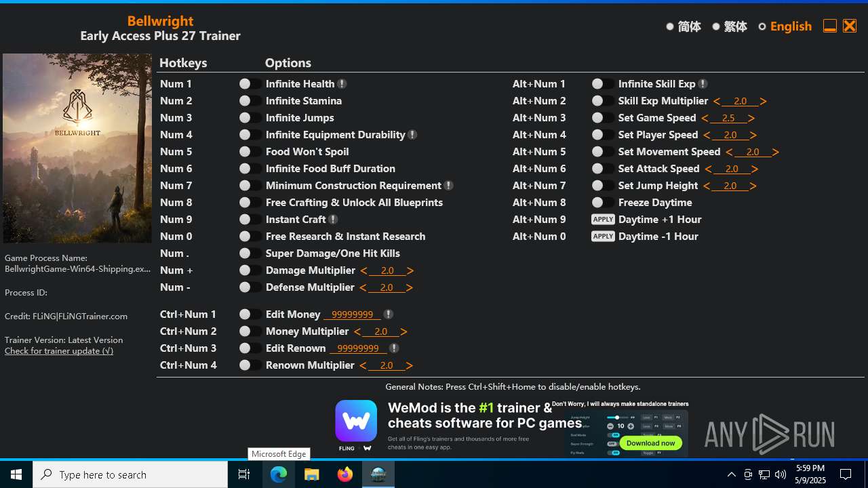Image resolution: width=868 pixels, height=488 pixels.
Task: Click the info icon beside Minimum Construction Requirement
Action: [448, 186]
